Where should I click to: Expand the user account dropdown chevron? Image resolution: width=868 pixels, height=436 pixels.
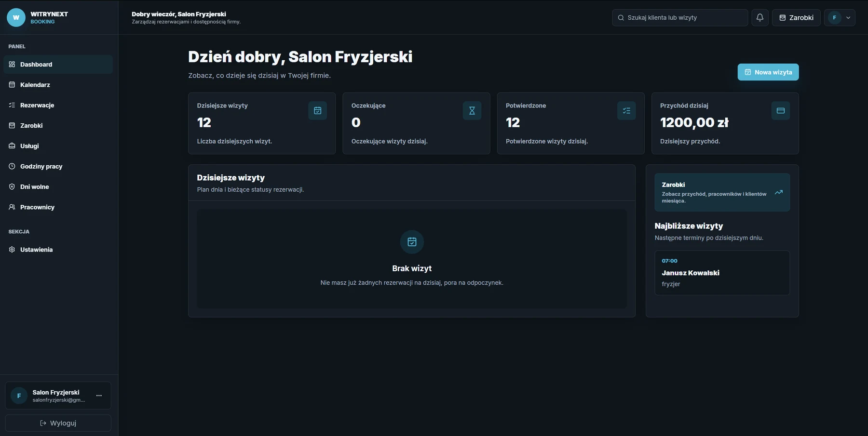pos(848,18)
